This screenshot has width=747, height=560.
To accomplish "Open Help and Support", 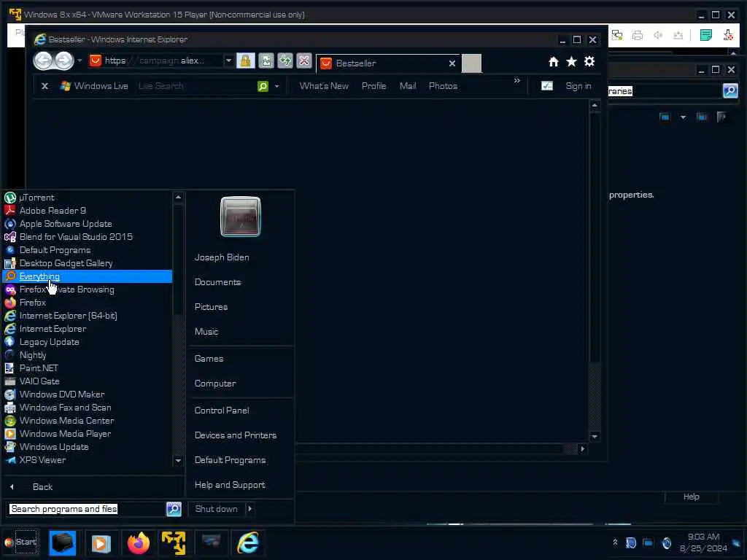I will [230, 485].
